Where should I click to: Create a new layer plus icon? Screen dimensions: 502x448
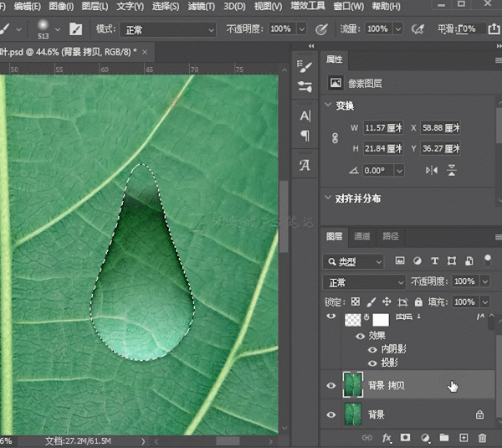tap(464, 437)
